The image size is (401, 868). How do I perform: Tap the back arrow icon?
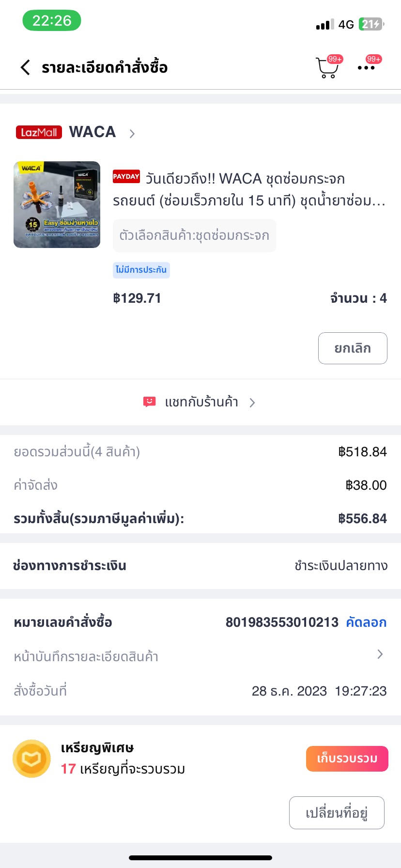tap(26, 67)
